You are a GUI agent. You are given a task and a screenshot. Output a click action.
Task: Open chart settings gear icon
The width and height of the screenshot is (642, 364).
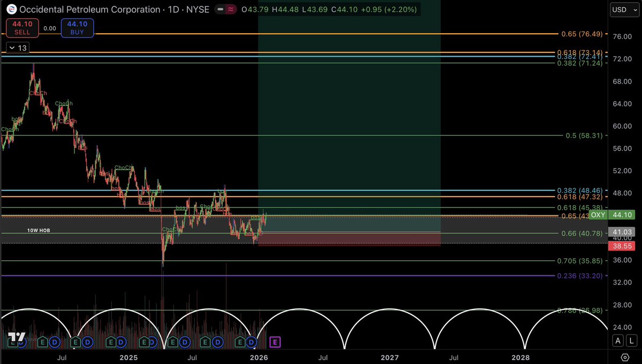click(625, 357)
